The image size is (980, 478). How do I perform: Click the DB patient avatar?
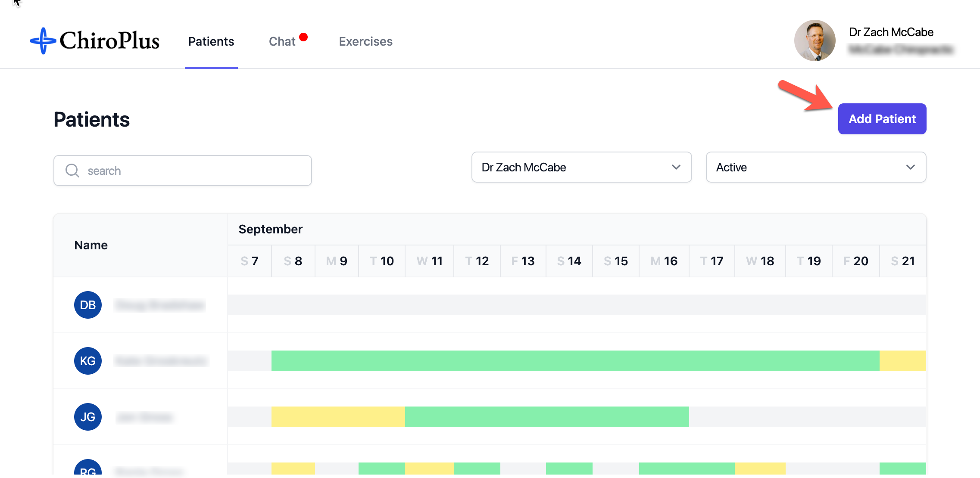(88, 305)
